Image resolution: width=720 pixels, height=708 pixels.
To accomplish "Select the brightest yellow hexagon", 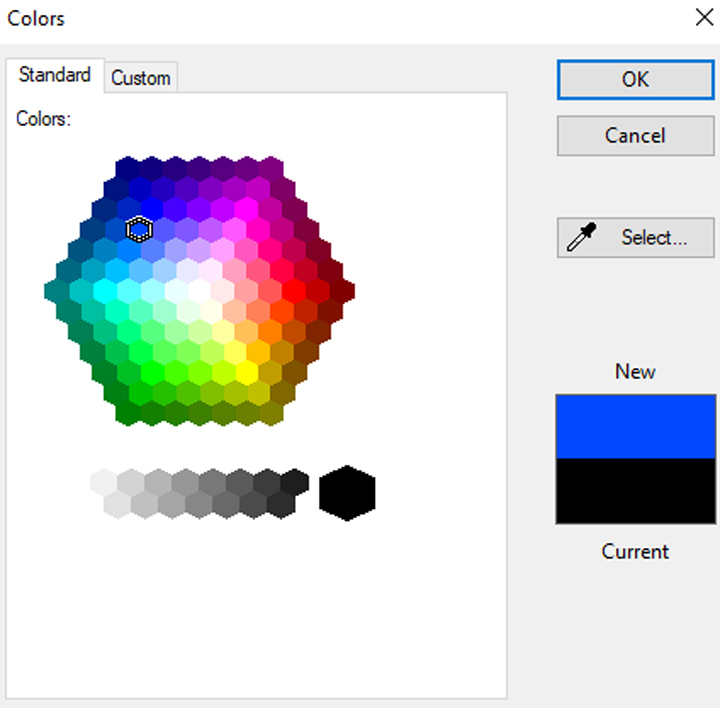I will [246, 372].
